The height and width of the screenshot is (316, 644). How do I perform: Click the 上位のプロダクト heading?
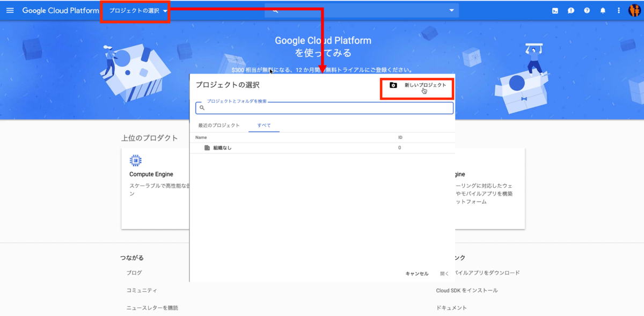pos(149,138)
